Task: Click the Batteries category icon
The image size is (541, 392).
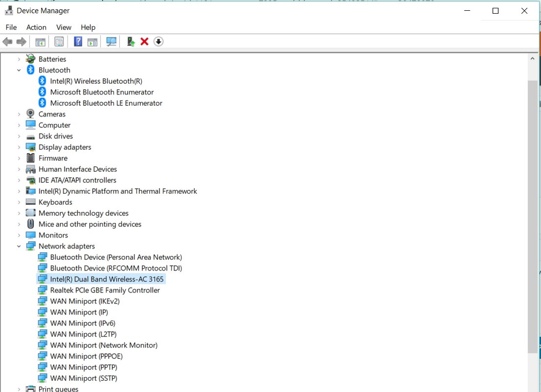Action: point(30,59)
